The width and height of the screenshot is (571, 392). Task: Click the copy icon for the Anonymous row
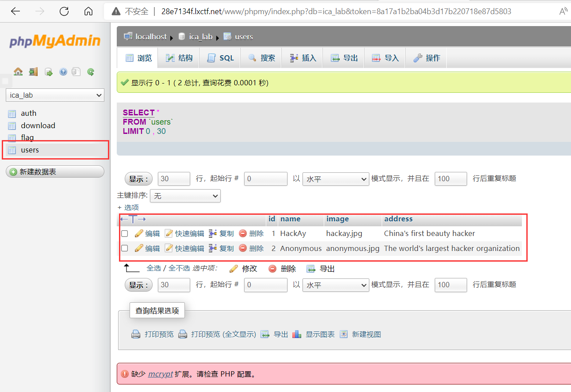tap(213, 248)
